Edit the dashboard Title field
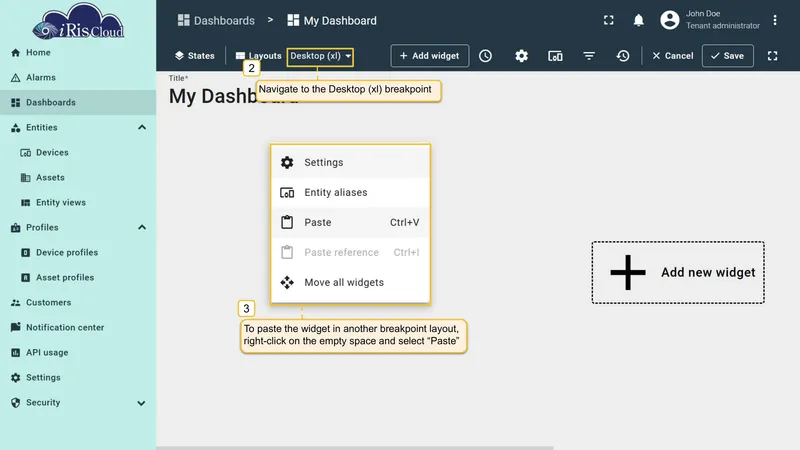 pos(234,96)
